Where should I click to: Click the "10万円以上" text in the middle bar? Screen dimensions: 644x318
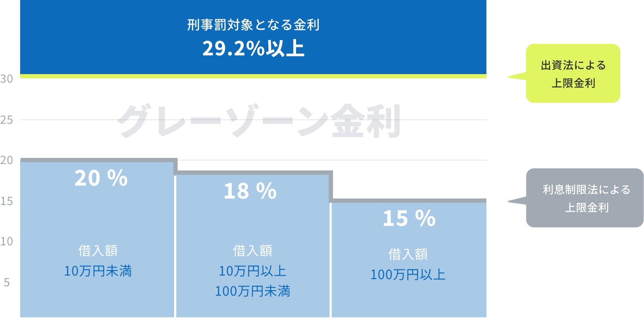point(253,271)
